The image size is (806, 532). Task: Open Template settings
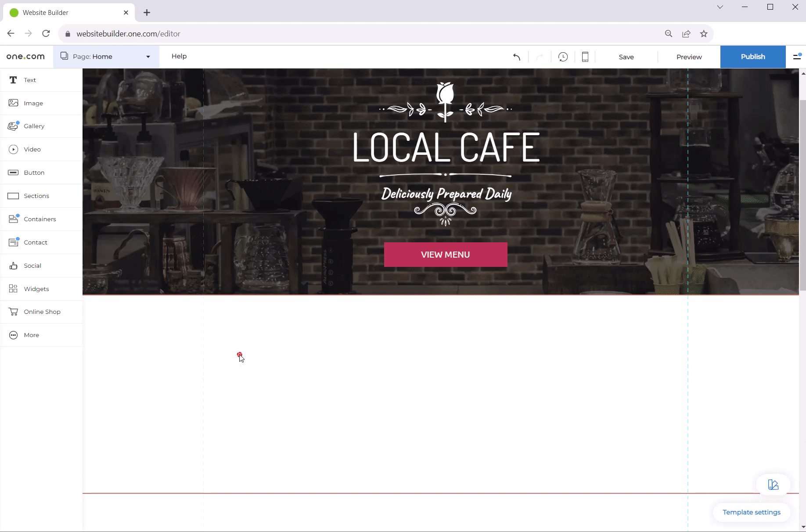point(751,512)
